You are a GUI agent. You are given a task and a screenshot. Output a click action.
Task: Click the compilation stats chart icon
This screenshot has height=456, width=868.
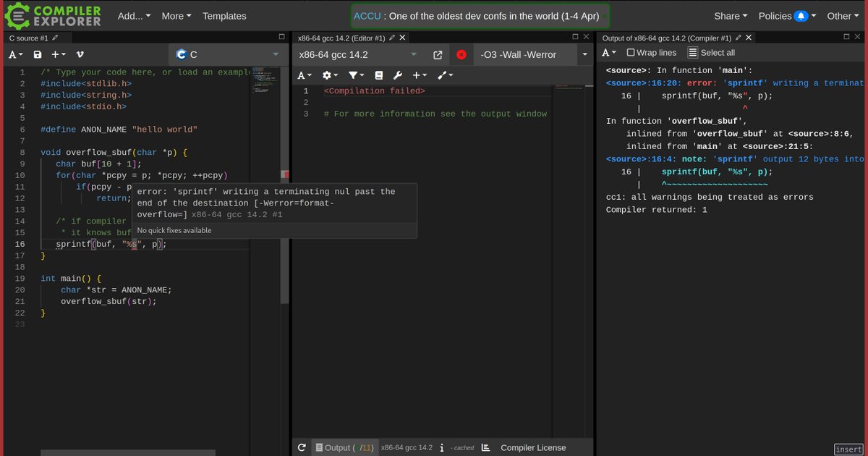click(x=485, y=447)
